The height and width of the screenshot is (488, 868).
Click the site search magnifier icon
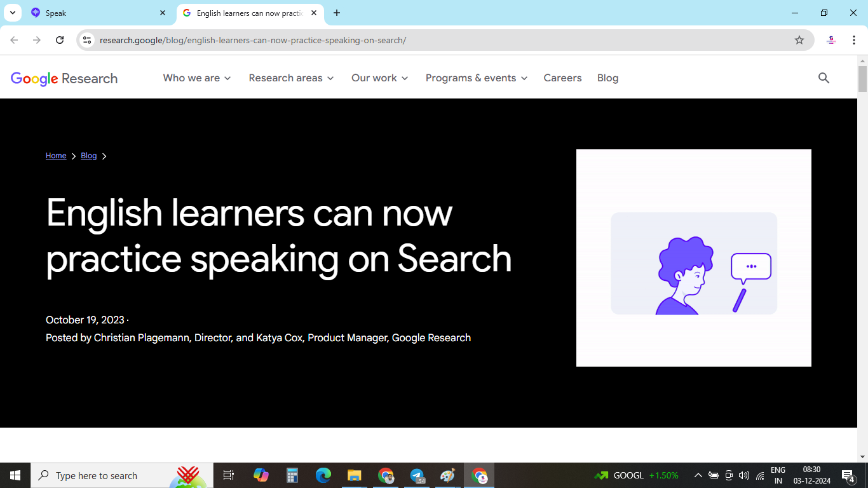pyautogui.click(x=824, y=78)
